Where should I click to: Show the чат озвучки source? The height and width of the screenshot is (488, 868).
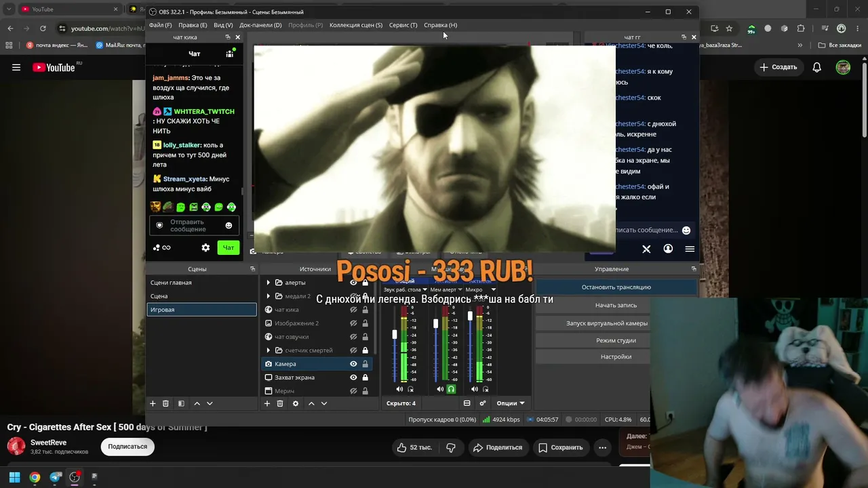[x=353, y=337]
